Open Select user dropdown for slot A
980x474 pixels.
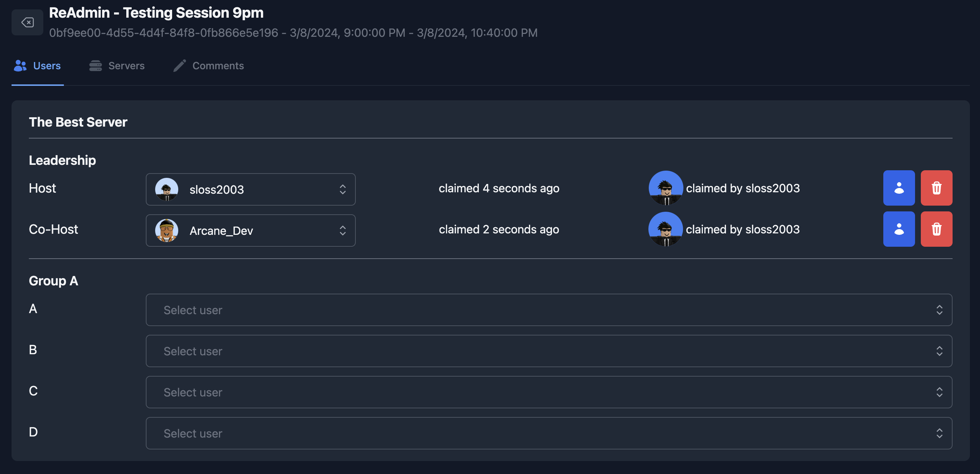point(548,310)
